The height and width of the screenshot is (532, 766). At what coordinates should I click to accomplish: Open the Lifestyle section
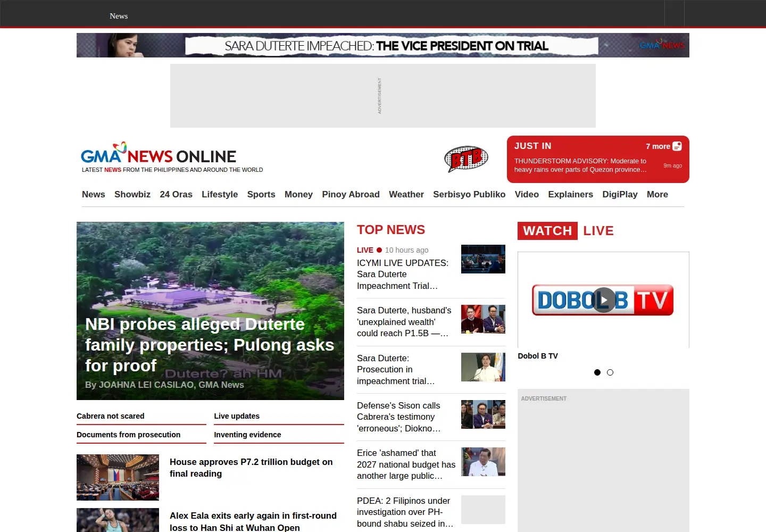[220, 195]
